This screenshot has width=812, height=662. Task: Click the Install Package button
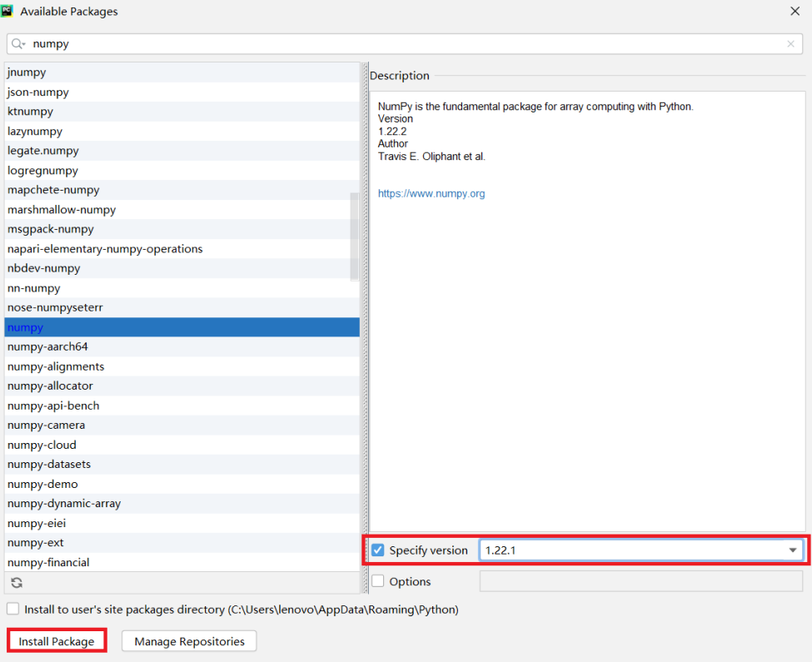[x=57, y=641]
